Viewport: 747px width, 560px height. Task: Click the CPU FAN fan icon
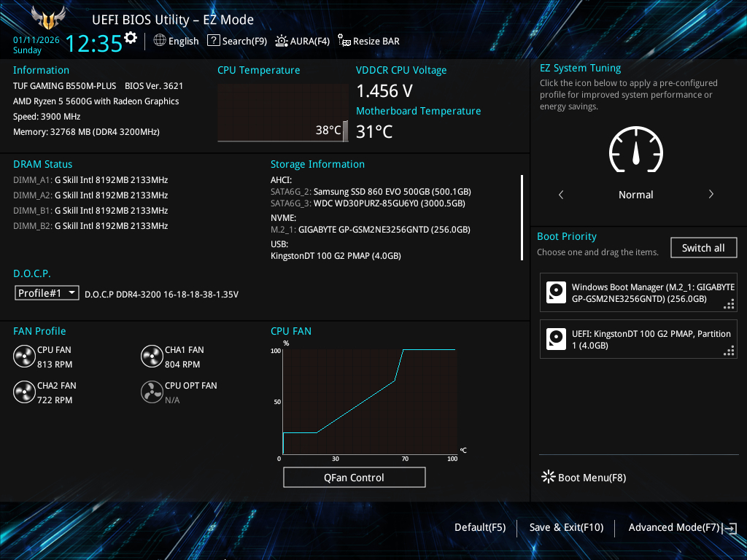click(x=24, y=357)
